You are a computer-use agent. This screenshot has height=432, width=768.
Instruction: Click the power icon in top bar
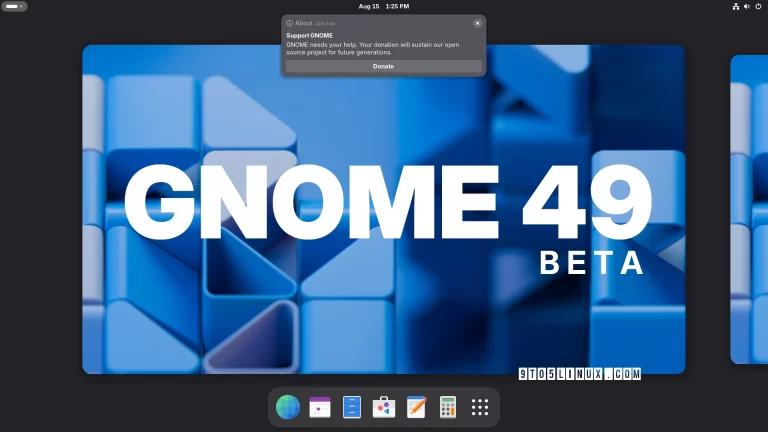click(x=757, y=6)
